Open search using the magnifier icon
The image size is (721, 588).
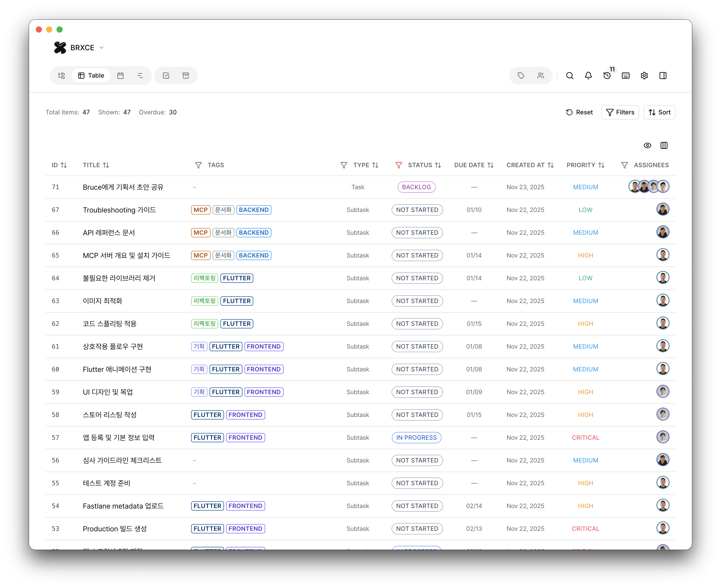click(x=570, y=76)
